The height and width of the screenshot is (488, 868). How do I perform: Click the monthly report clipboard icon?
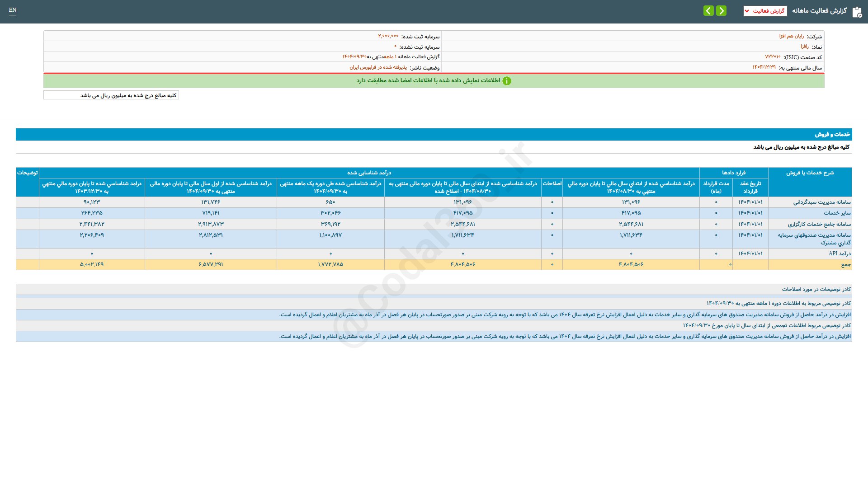[857, 12]
